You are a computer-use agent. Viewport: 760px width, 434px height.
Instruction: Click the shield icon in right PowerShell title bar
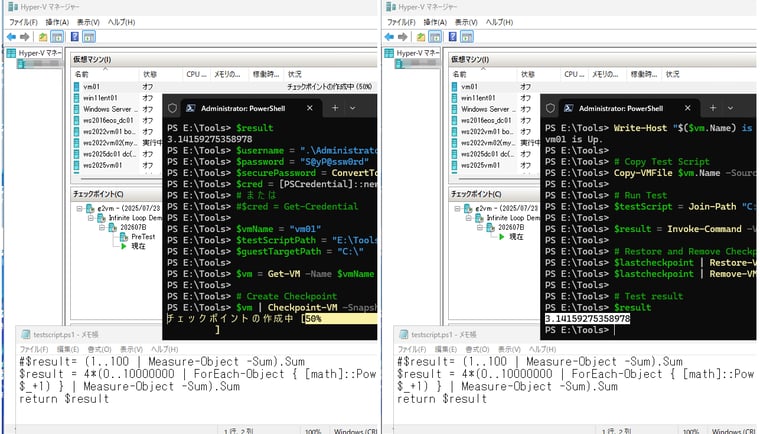tap(550, 108)
